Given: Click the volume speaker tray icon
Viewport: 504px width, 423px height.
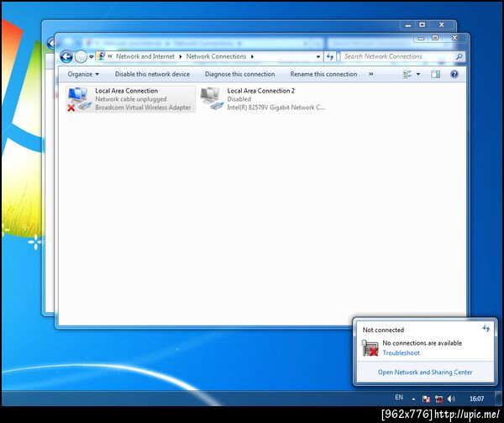Looking at the screenshot, I should (x=451, y=399).
